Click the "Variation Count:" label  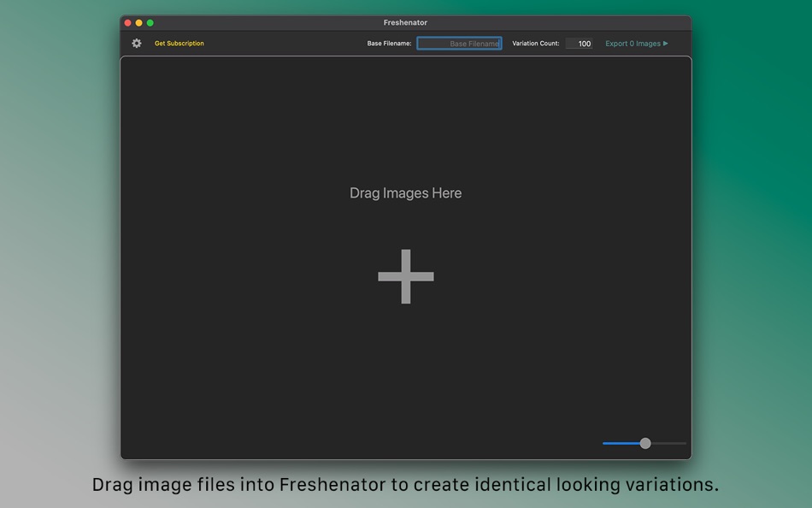[x=535, y=43]
